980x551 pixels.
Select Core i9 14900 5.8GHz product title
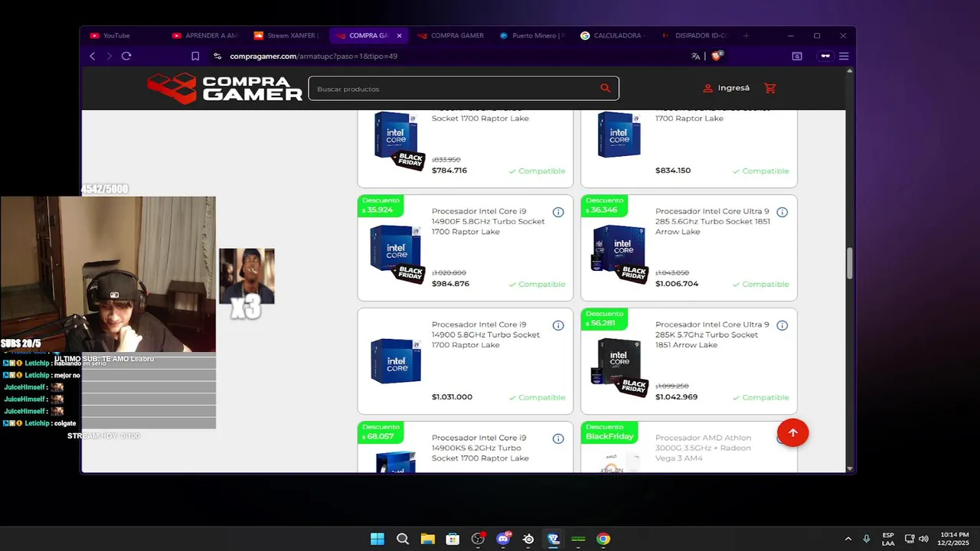coord(485,334)
